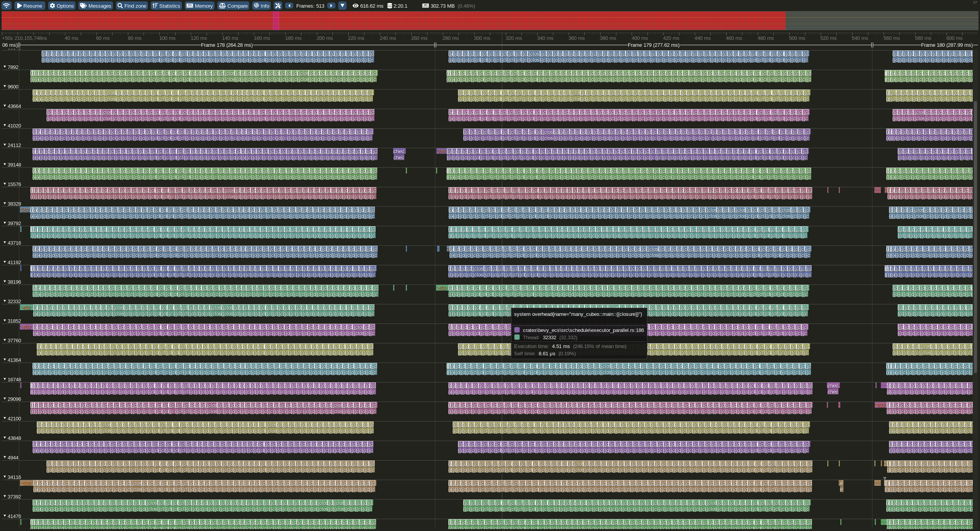Open the tools wrench menu

278,6
